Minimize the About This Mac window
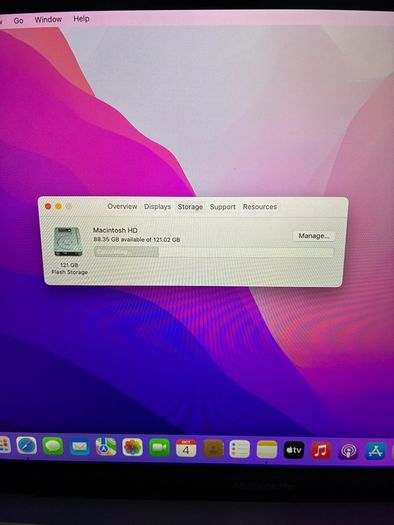Screen dimensions: 394x525 (58, 207)
